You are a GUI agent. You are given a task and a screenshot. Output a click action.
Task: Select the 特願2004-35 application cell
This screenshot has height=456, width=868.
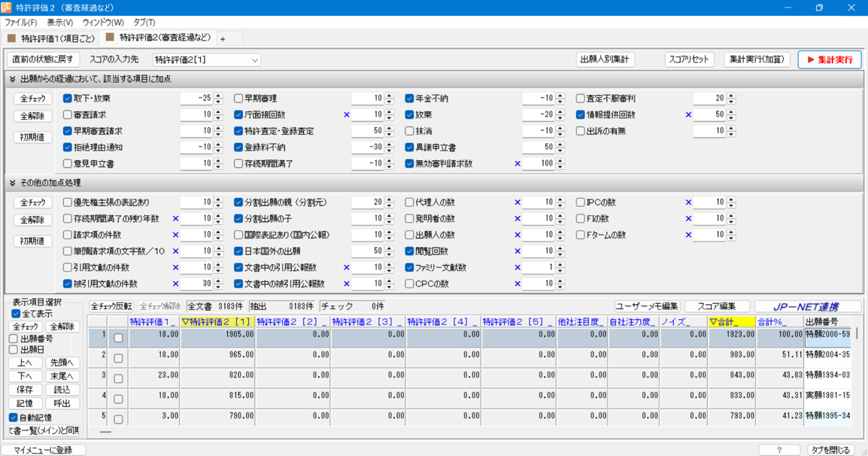(x=827, y=358)
